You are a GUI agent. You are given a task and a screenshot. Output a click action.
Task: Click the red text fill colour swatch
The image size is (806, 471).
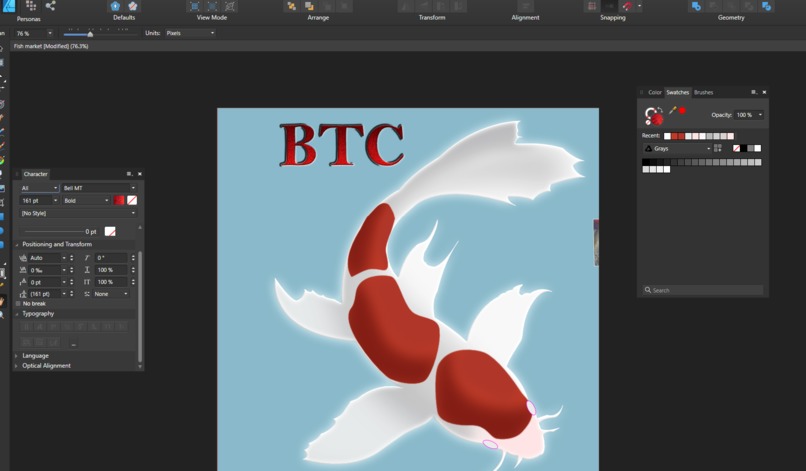(119, 201)
